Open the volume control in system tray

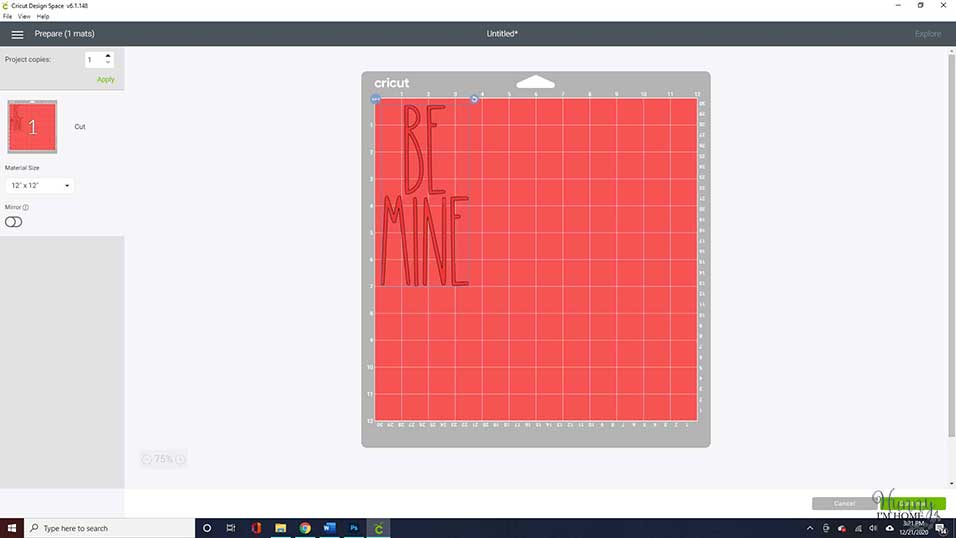pos(873,528)
